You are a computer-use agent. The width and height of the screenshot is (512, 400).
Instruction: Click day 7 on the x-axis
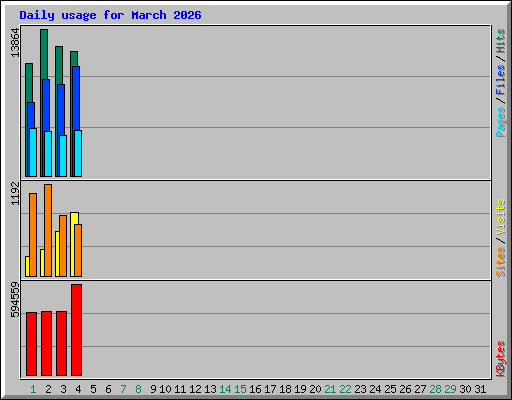point(123,389)
